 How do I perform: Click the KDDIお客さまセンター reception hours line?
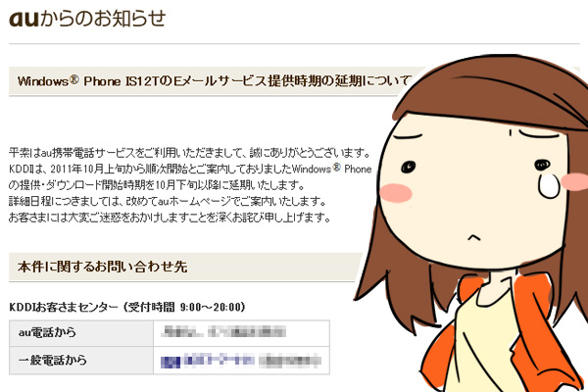click(127, 307)
